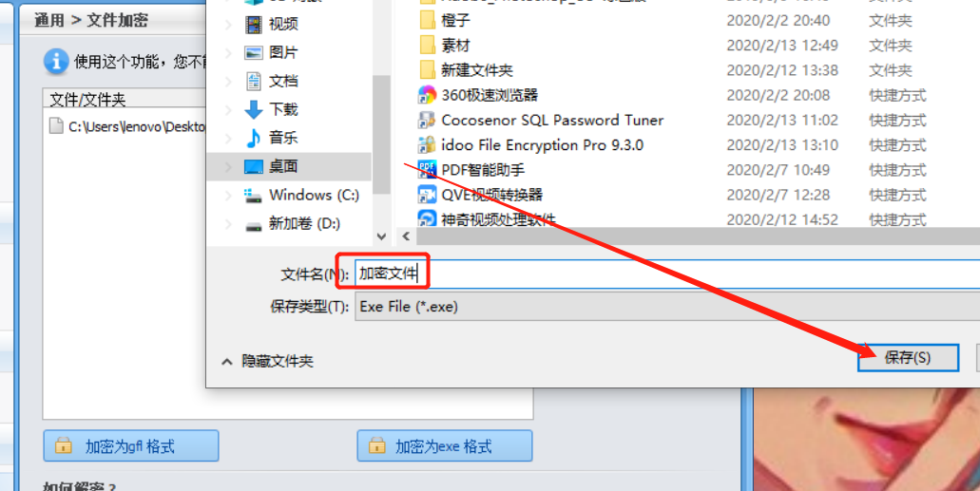This screenshot has width=980, height=491.
Task: Select the QVE视频转换器 shortcut icon
Action: pyautogui.click(x=427, y=195)
